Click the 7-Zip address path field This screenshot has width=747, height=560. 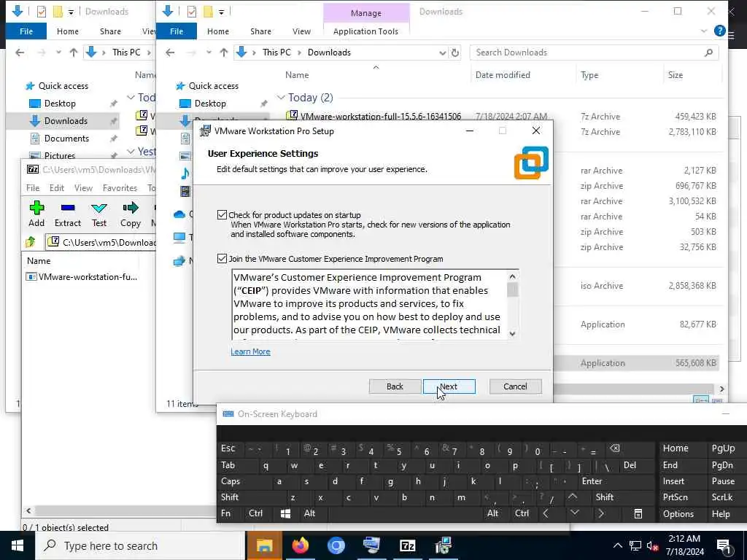pyautogui.click(x=101, y=242)
